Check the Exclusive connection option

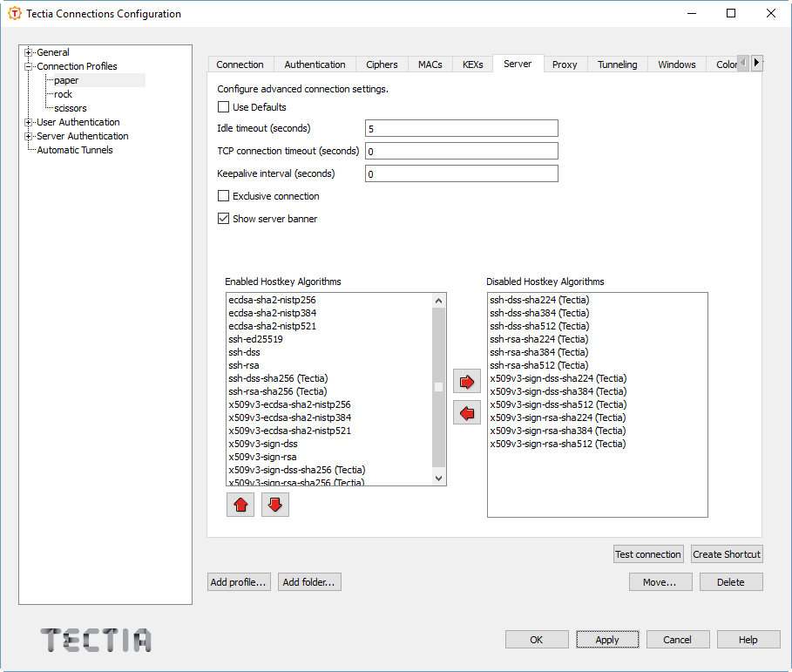click(223, 195)
